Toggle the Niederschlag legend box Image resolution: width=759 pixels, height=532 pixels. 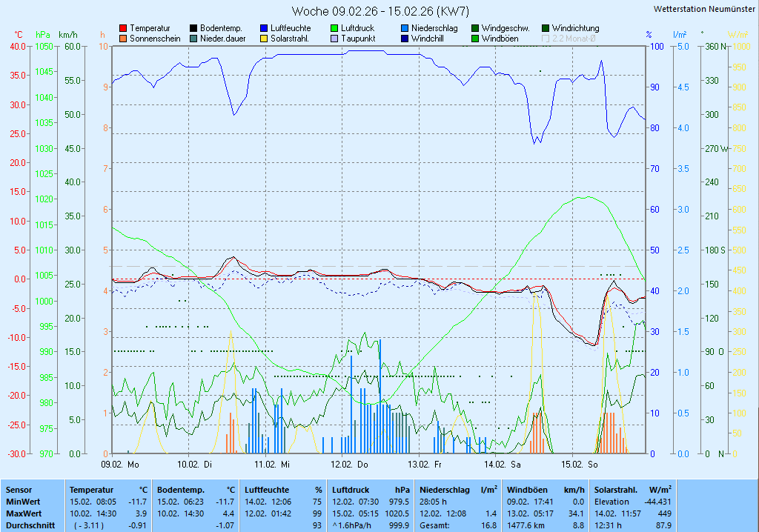tap(405, 28)
